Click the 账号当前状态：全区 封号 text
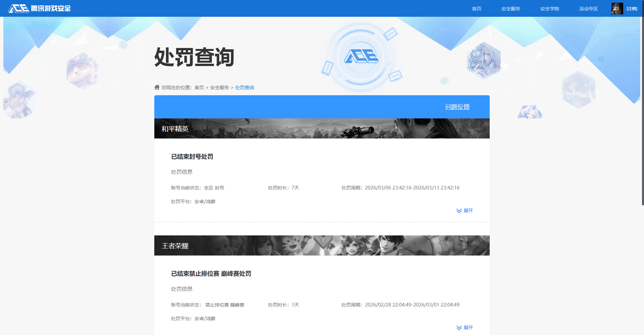The height and width of the screenshot is (335, 644). click(x=198, y=188)
